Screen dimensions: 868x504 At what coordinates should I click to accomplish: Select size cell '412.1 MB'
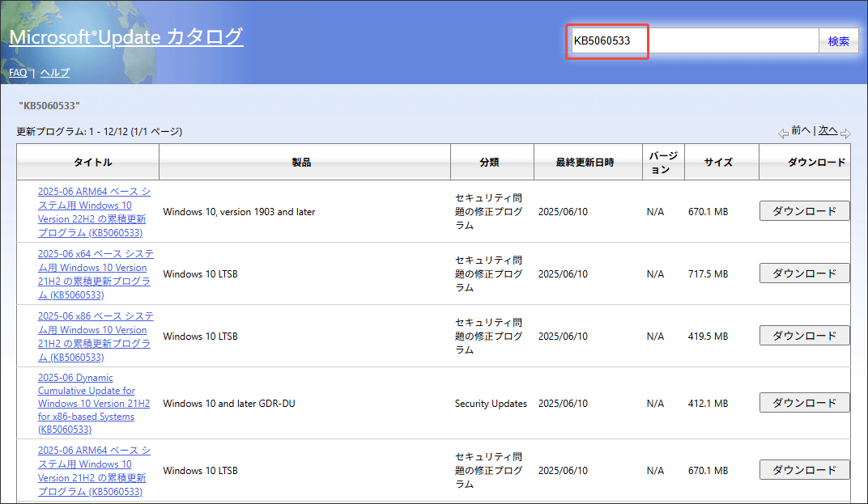tap(708, 404)
